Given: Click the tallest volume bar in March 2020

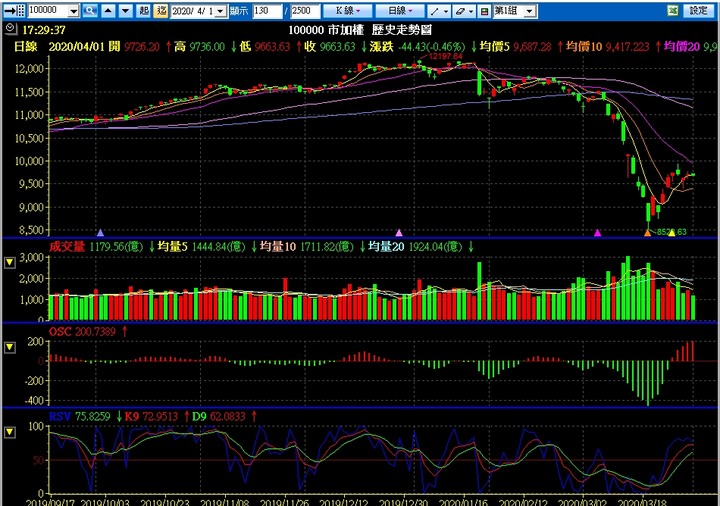Looking at the screenshot, I should click(x=628, y=288).
